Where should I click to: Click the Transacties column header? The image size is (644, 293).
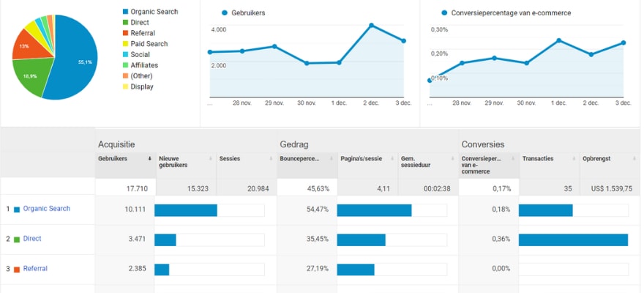[x=538, y=158]
